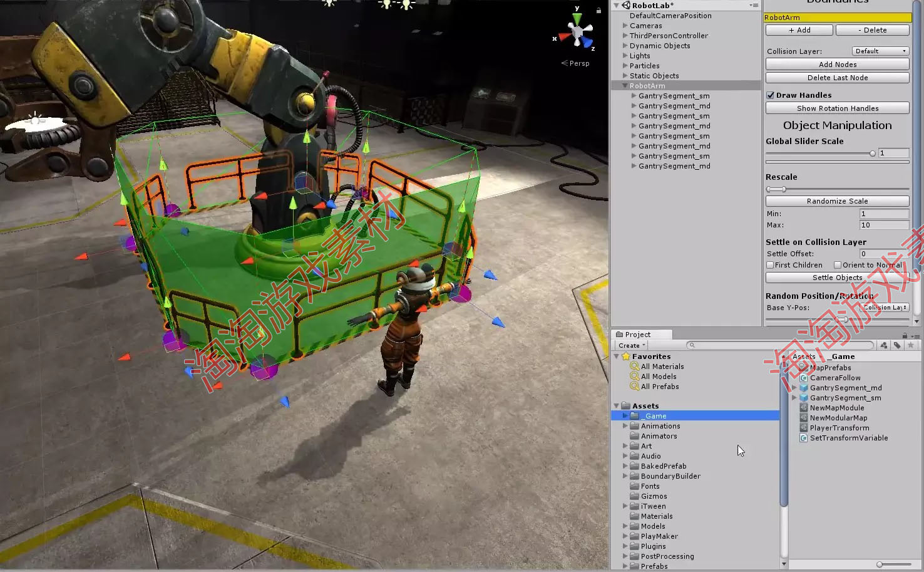Click the Favorites star icon in tree
Screen dimensions: 924x572
625,356
